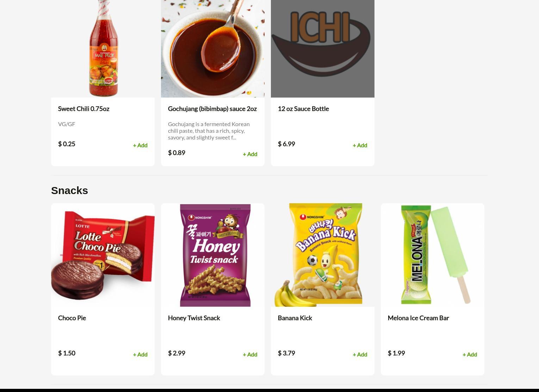Viewport: 539px width, 392px height.
Task: Click the Snacks section heading
Action: [x=69, y=191]
